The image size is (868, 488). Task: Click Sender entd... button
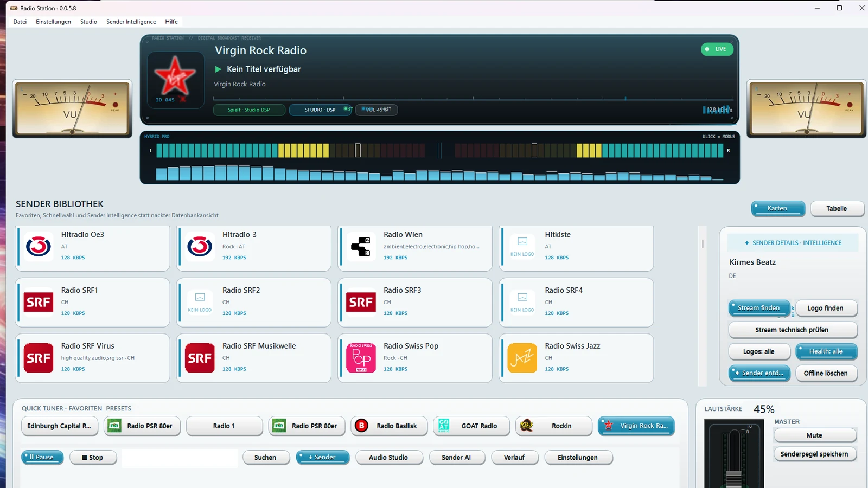click(759, 373)
